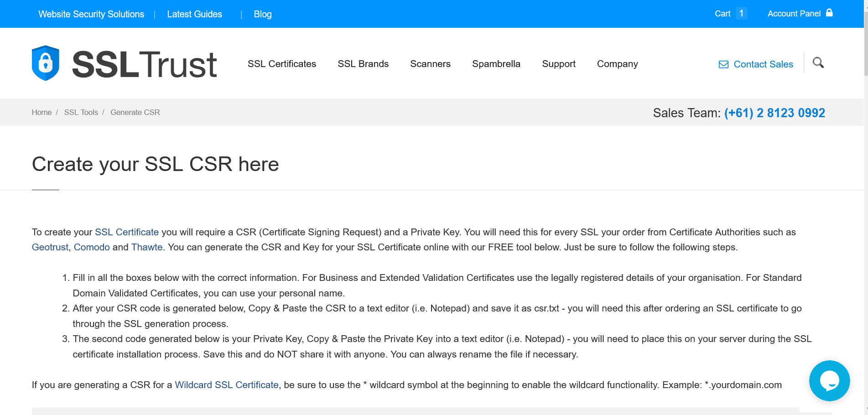Follow the Wildcard SSL Certificate link

pos(226,385)
